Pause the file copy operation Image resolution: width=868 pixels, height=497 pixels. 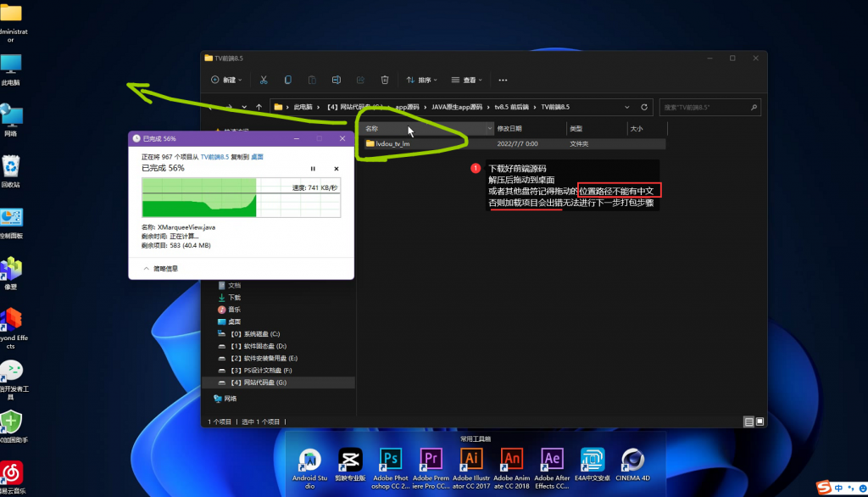(x=313, y=169)
